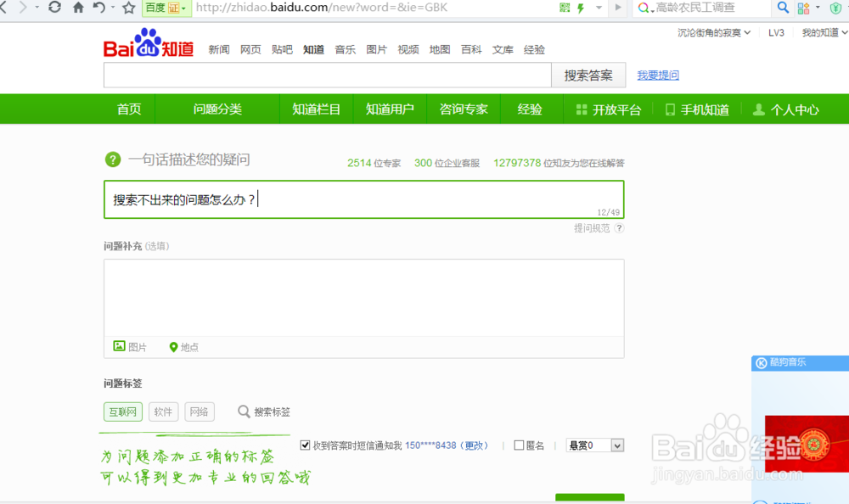This screenshot has width=849, height=504.
Task: Open dropdown beside the apps grid icon
Action: click(818, 8)
